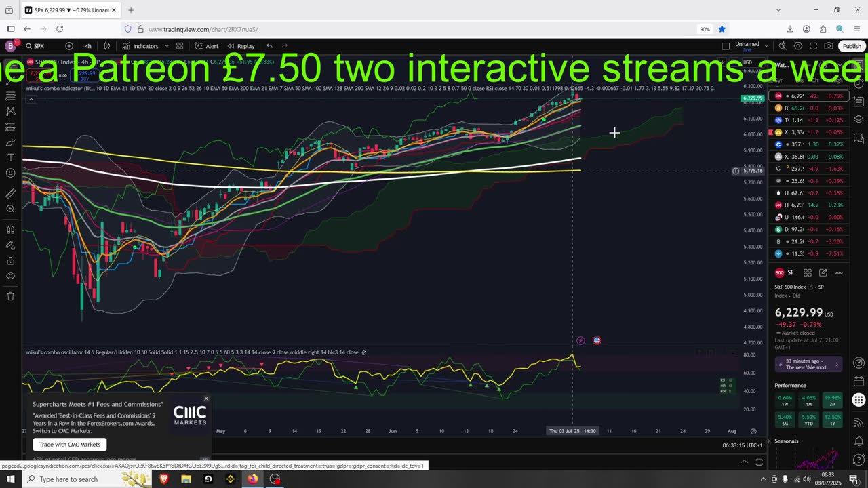Open the chats sidebar icon
This screenshot has width=868, height=488.
click(859, 138)
